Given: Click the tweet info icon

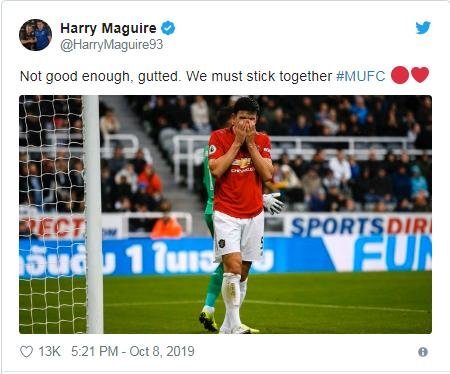Looking at the screenshot, I should tap(423, 352).
